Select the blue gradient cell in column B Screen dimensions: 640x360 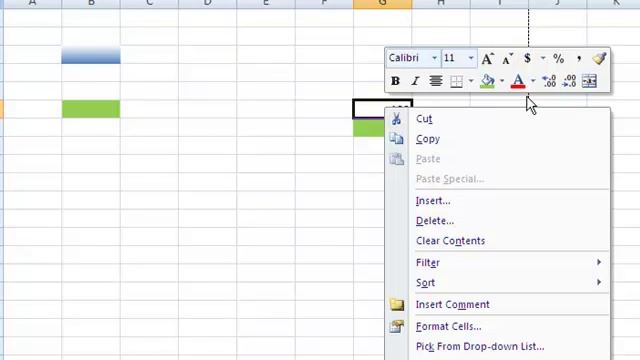[91, 55]
